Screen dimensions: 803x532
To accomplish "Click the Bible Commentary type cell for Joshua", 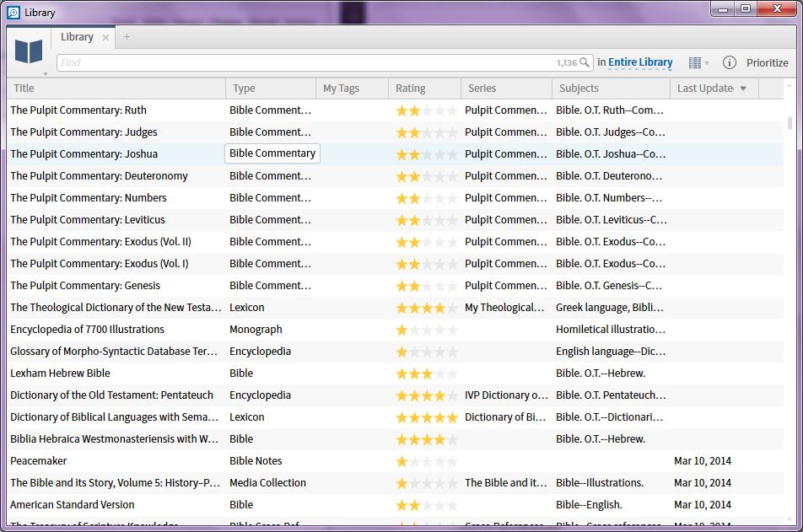I will click(272, 153).
